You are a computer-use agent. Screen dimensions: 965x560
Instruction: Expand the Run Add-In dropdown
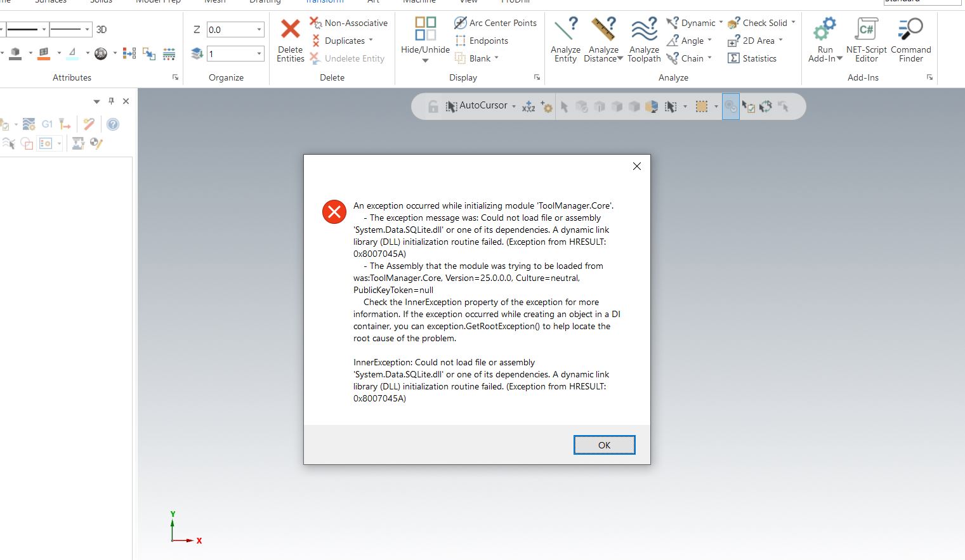pyautogui.click(x=839, y=58)
